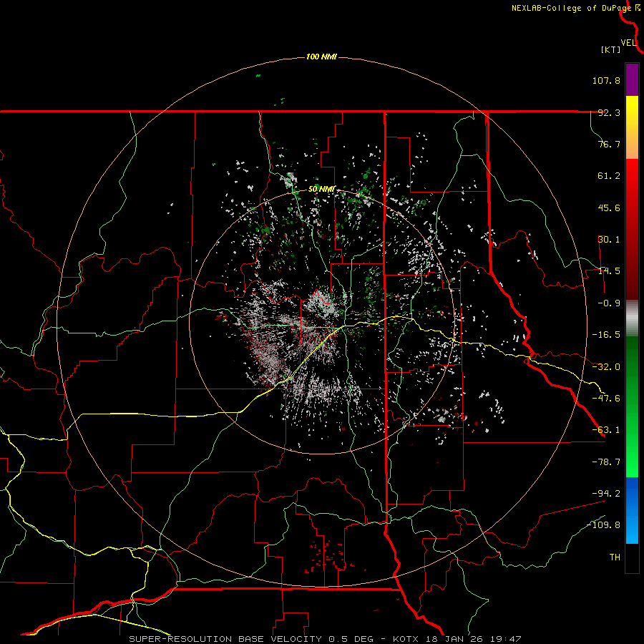Screen dimensions: 644x644
Task: Pick the purple segment of the velocity color bar
Action: click(632, 79)
